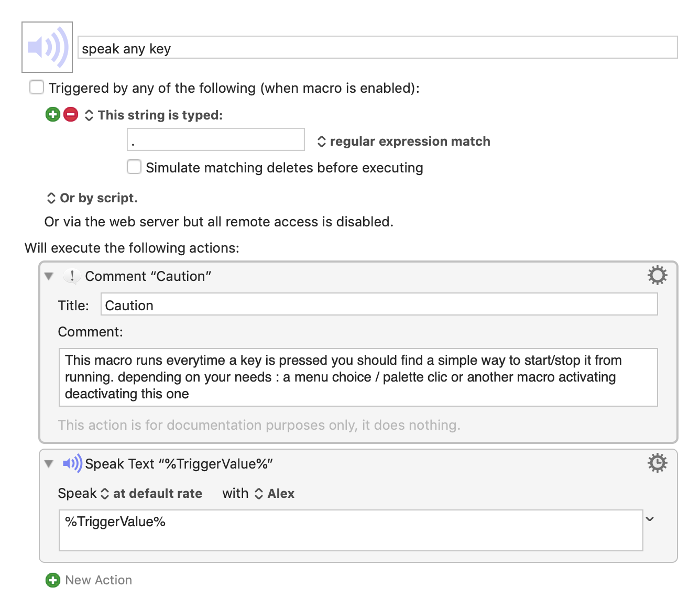The width and height of the screenshot is (700, 609).
Task: Click green New Action plus icon
Action: 53,580
